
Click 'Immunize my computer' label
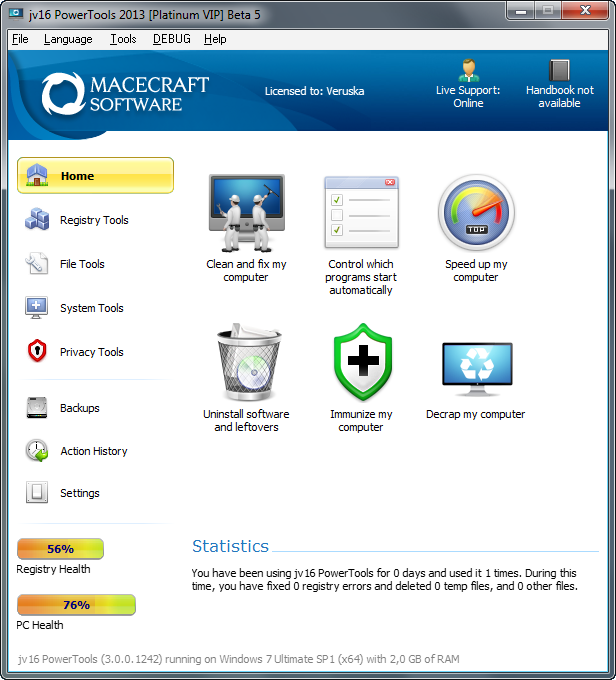click(361, 421)
